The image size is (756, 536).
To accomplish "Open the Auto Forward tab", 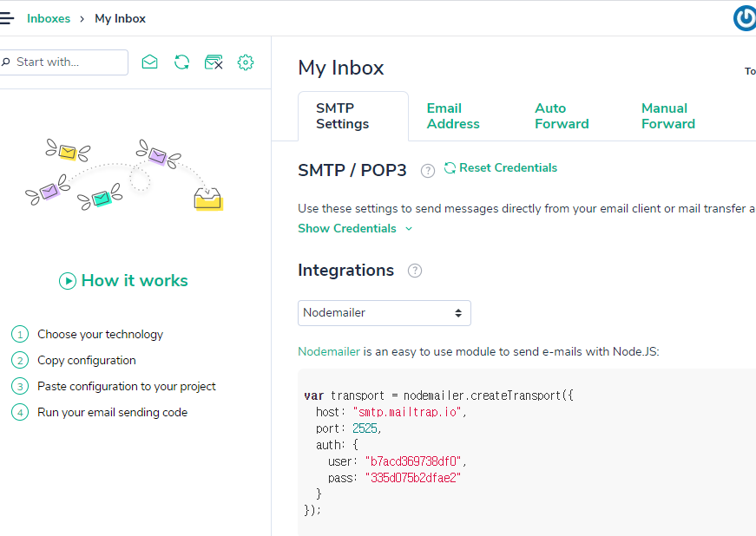I will click(x=562, y=116).
